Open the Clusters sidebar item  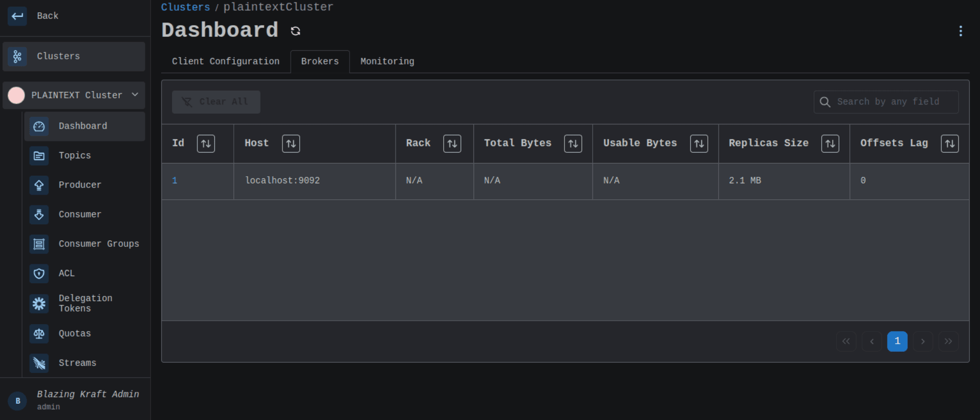click(x=74, y=56)
